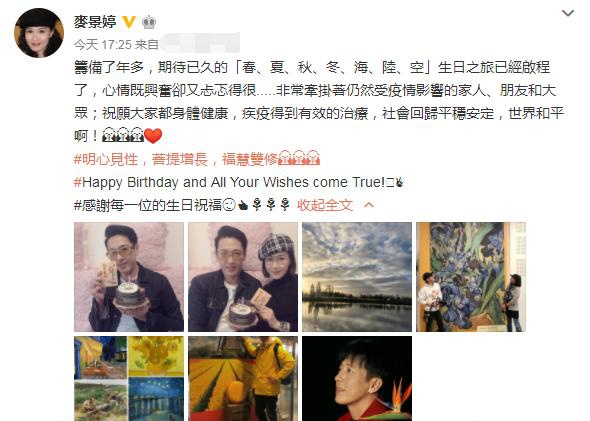Open the post options chevron menu
This screenshot has height=421, width=590.
pos(568,14)
